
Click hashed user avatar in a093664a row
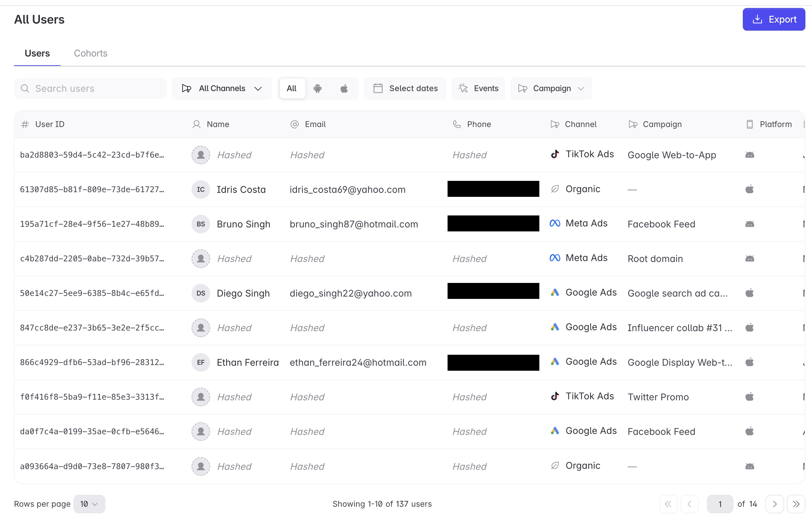tap(201, 466)
